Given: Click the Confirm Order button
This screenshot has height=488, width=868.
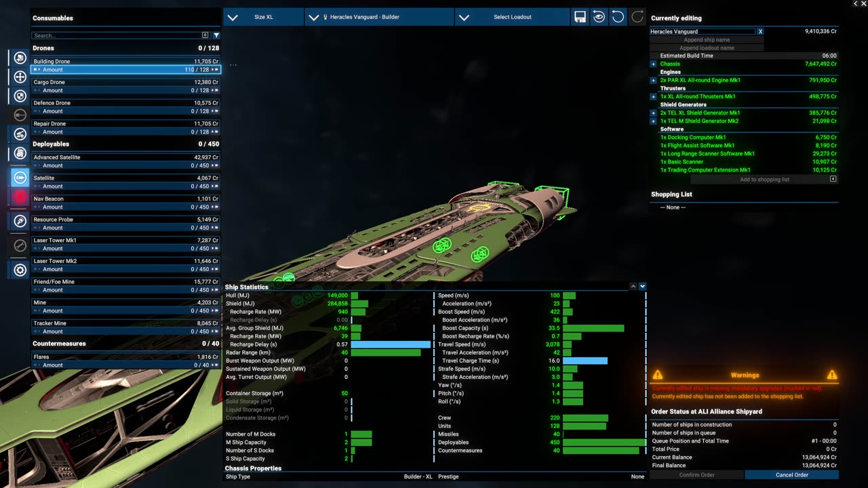Looking at the screenshot, I should coord(697,475).
